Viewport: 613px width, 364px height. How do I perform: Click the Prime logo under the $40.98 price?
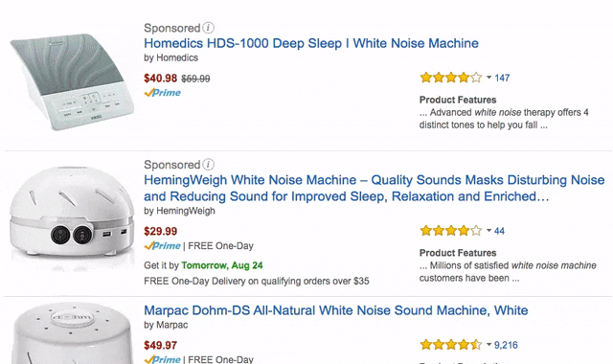pos(162,93)
